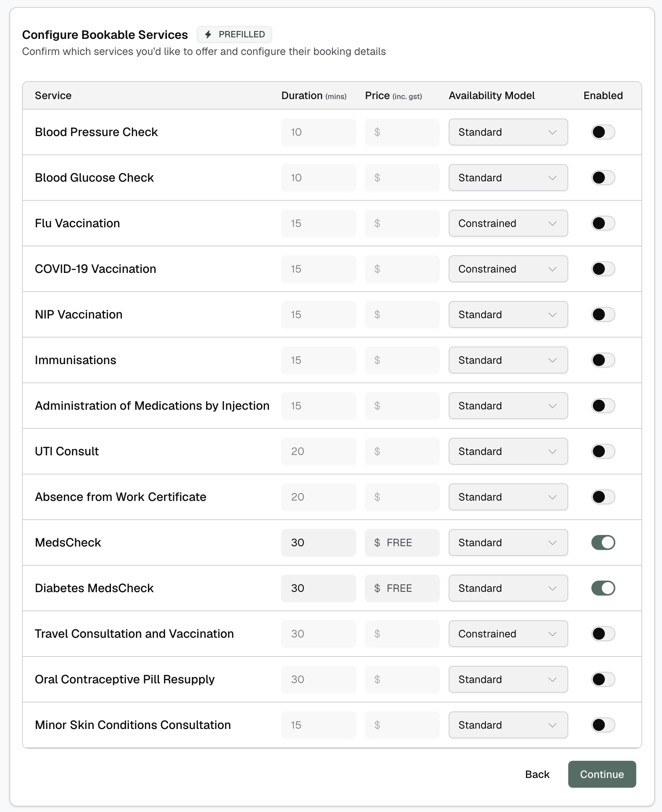Disable the MedsCheck service
This screenshot has height=812, width=662.
(603, 542)
